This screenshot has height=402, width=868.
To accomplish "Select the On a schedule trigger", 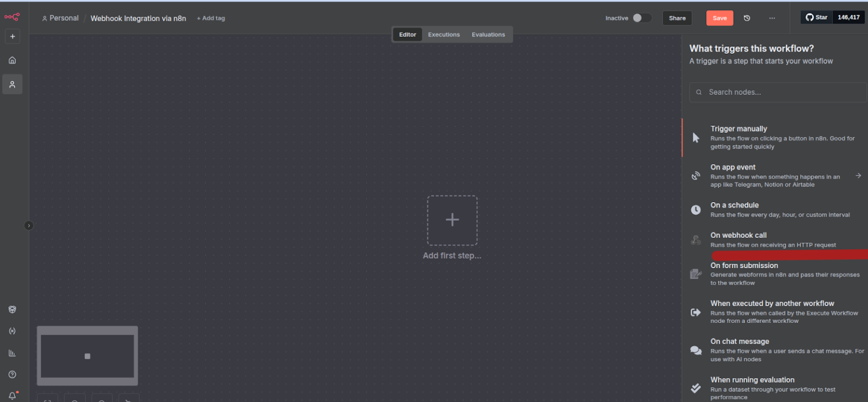I will [x=775, y=209].
